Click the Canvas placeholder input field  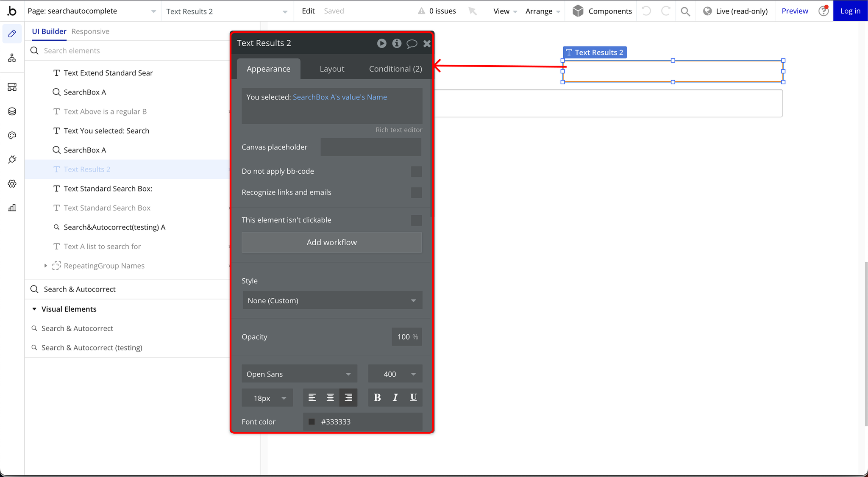point(372,147)
